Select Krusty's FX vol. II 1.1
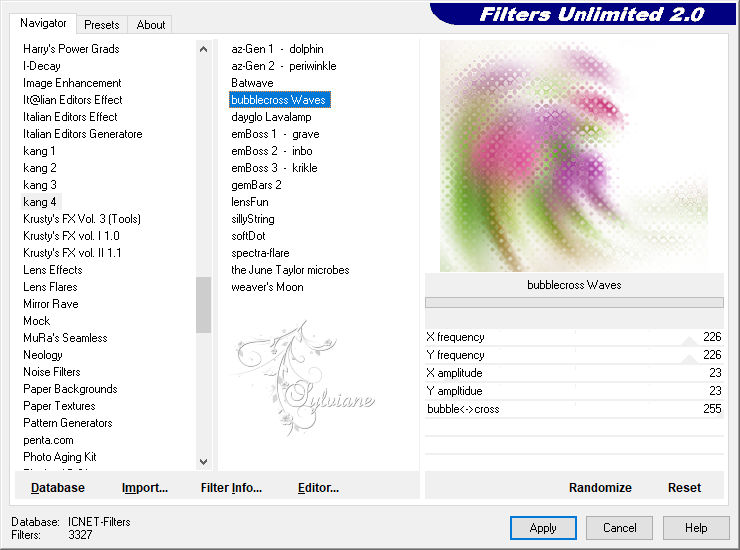This screenshot has height=550, width=740. 72,253
